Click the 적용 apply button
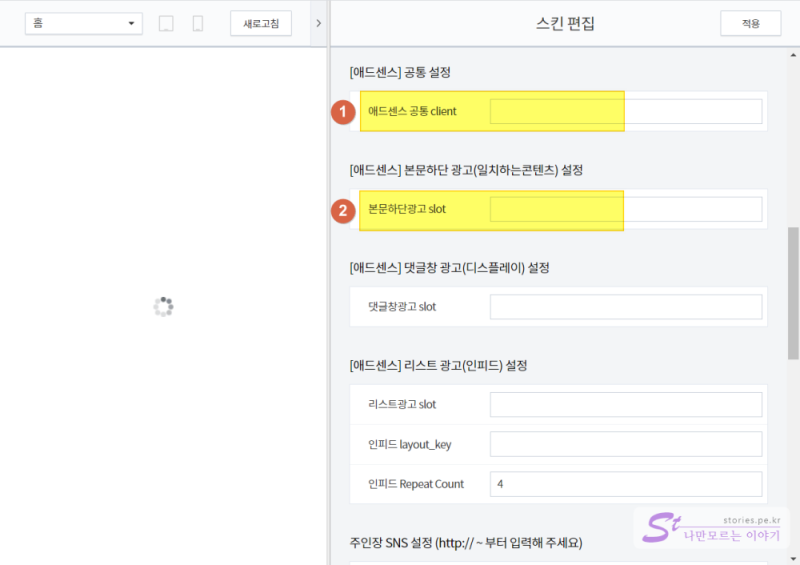Screen dimensions: 800x565 (751, 23)
